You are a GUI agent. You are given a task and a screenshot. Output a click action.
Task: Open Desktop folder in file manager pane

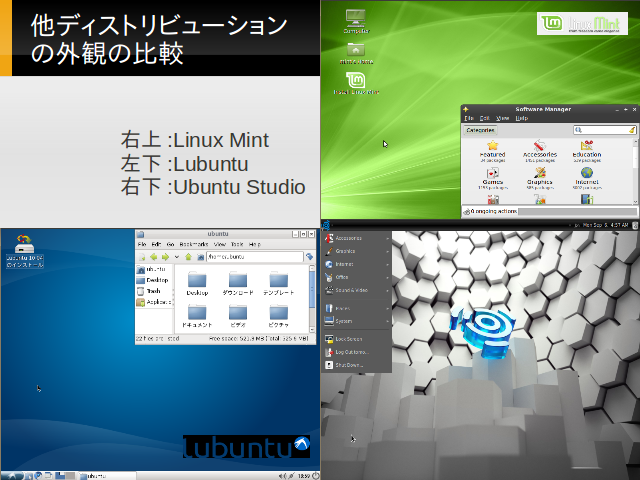pyautogui.click(x=197, y=283)
